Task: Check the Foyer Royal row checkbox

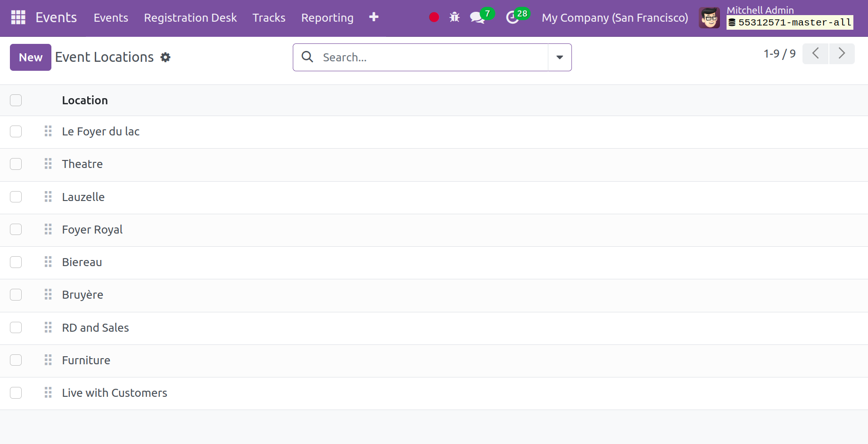Action: [16, 229]
